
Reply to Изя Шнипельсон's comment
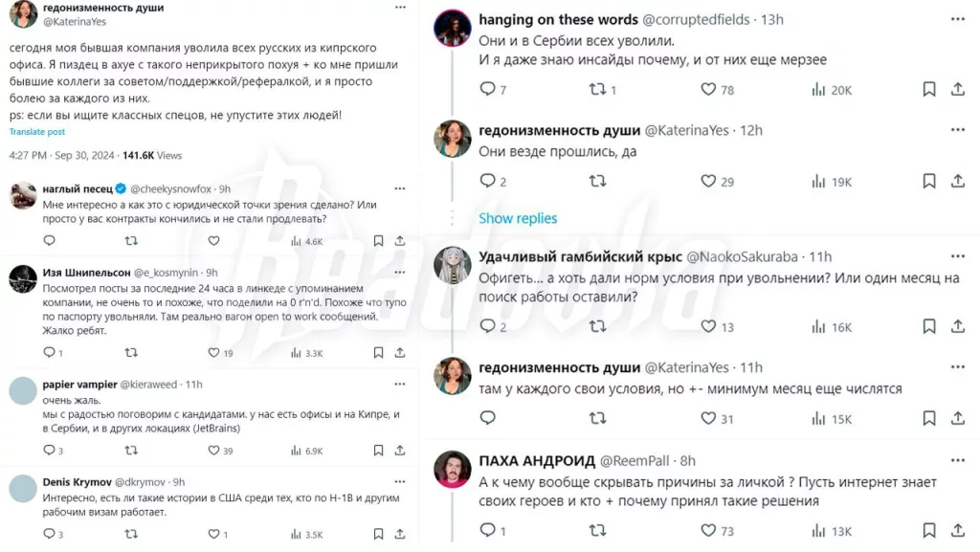pos(49,353)
